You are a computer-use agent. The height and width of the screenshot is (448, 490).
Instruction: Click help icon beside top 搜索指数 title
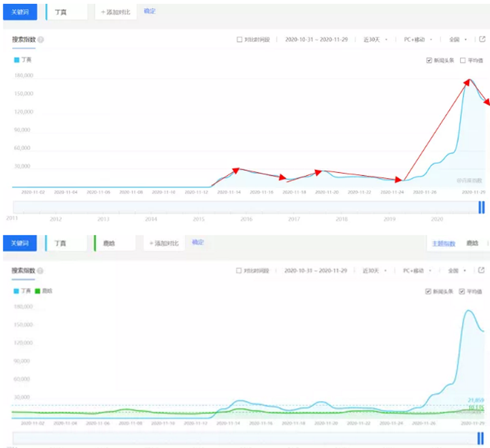coord(42,39)
